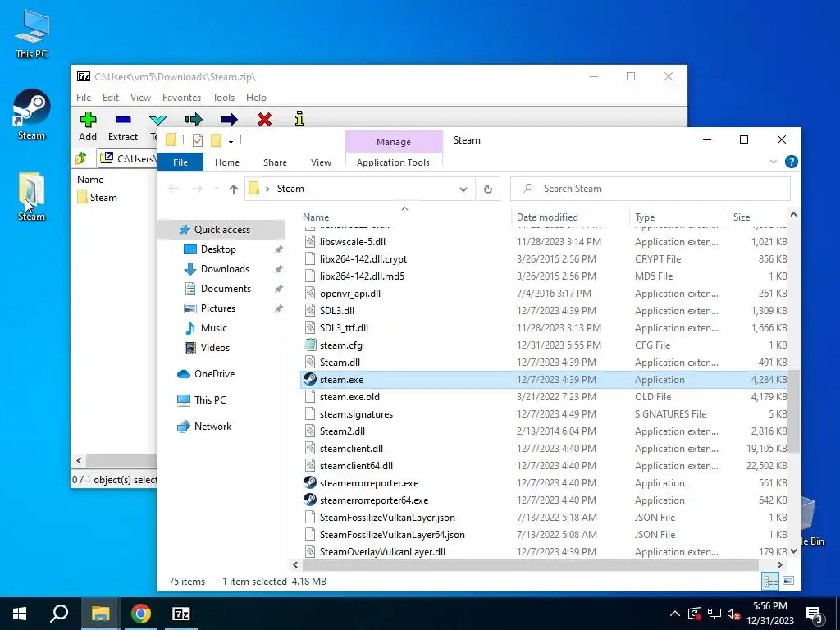Screen dimensions: 840x630
Task: Click the Extract icon in 7-Zip
Action: [x=123, y=119]
